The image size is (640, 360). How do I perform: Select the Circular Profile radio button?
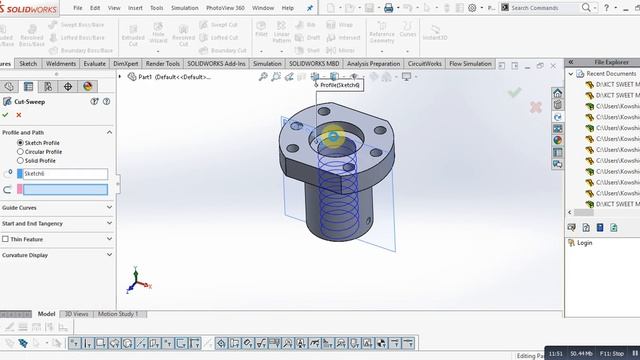coord(20,152)
